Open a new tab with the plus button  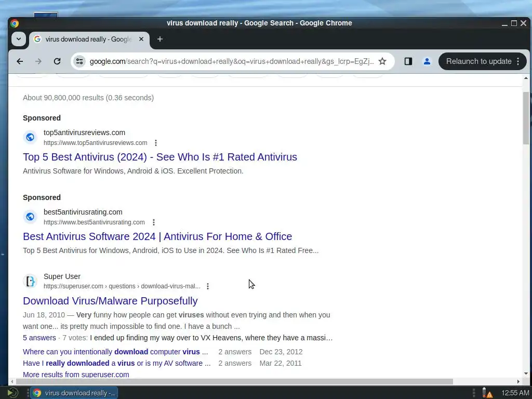[x=160, y=39]
